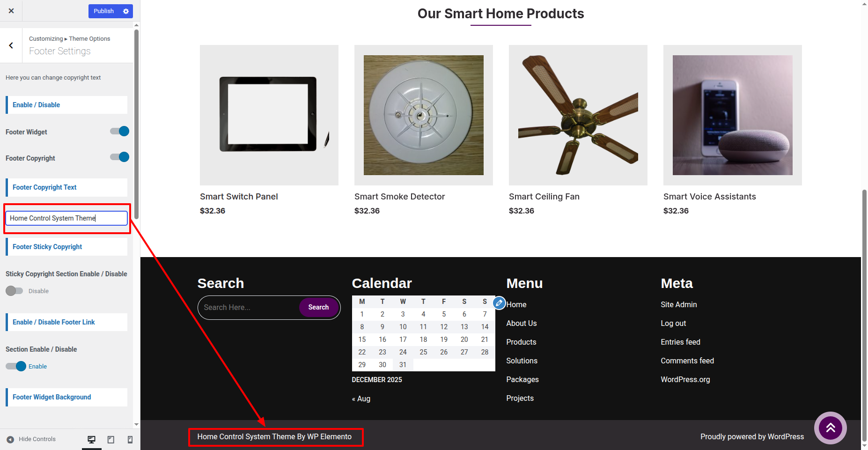Viewport: 868px width, 450px height.
Task: Close the Customizer with the X icon
Action: click(11, 11)
